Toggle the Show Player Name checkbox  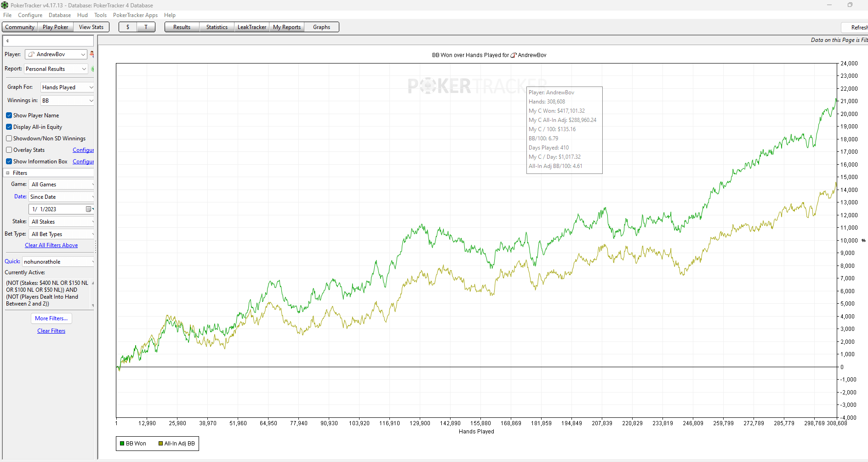click(9, 115)
